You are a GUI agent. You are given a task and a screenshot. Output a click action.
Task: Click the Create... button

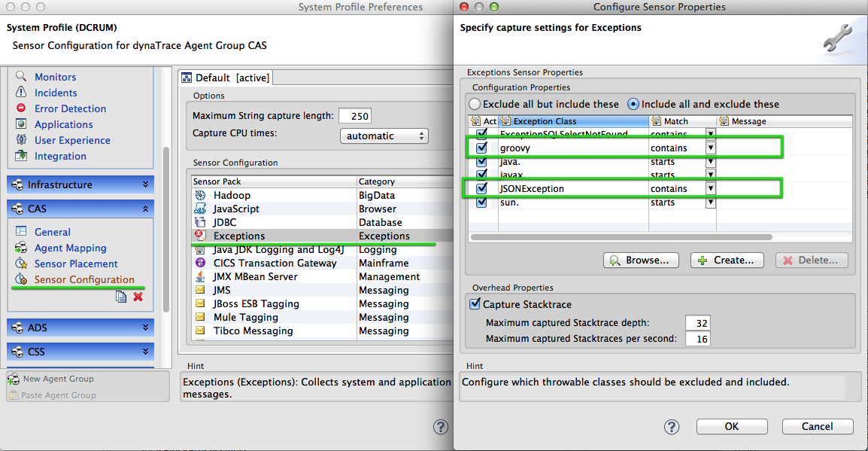tap(727, 260)
